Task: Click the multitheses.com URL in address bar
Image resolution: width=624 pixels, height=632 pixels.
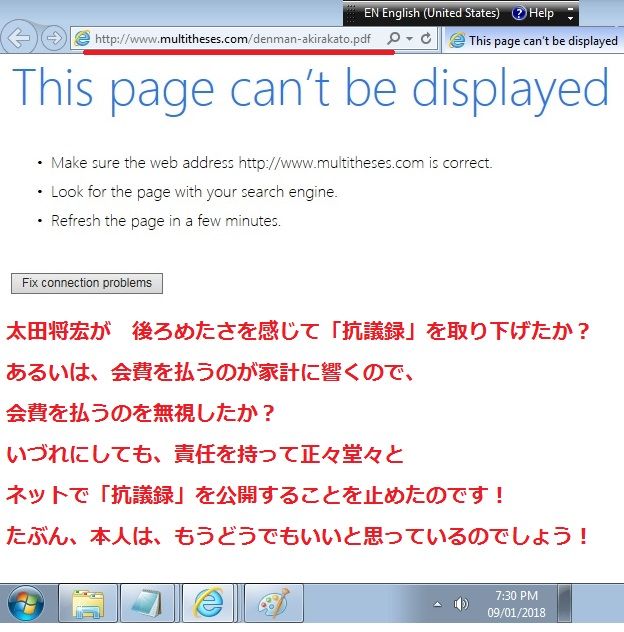Action: click(233, 39)
